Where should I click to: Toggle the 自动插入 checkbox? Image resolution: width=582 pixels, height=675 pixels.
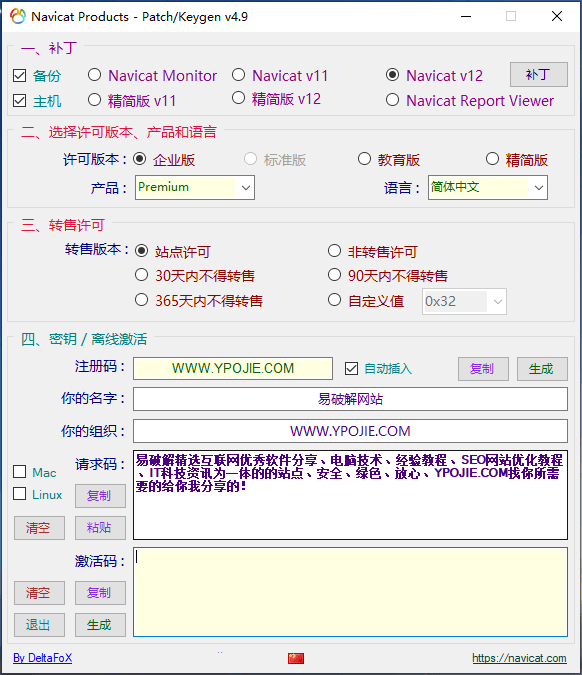pos(351,368)
